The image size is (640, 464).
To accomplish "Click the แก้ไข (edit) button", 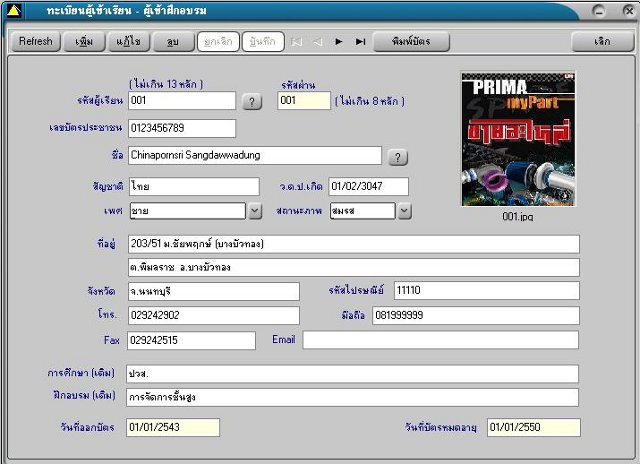I will (129, 42).
